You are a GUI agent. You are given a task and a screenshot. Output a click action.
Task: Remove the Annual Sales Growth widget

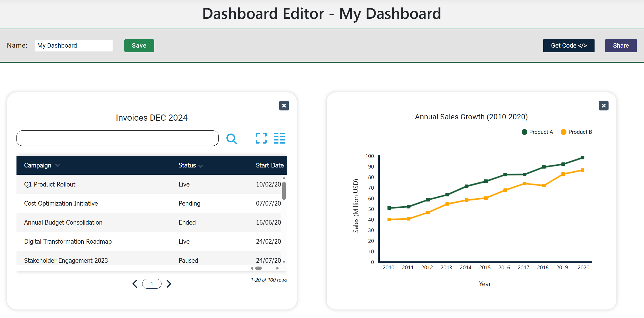[604, 106]
